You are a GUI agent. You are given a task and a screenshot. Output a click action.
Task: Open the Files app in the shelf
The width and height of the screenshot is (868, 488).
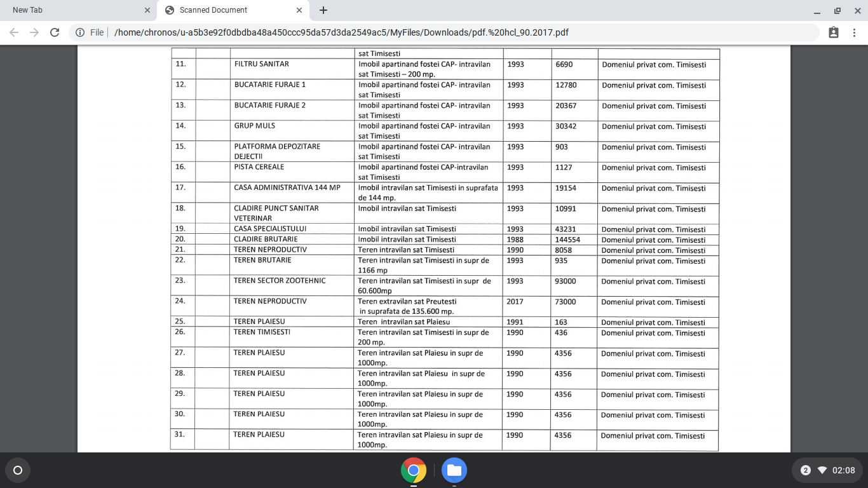click(454, 470)
